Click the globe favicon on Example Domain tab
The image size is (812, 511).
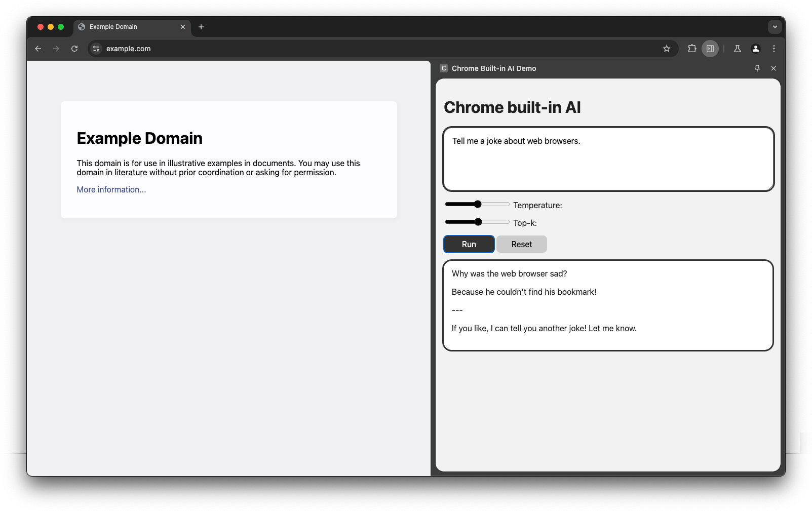pyautogui.click(x=82, y=27)
